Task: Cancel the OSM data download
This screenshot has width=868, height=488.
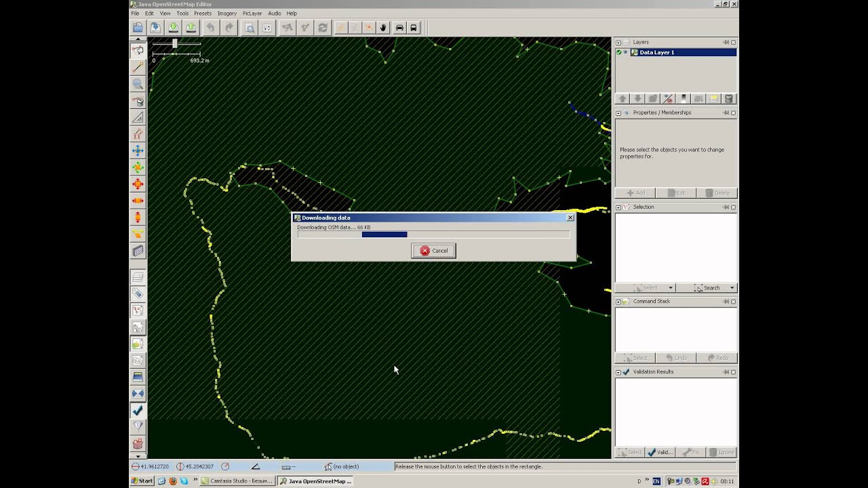Action: [433, 251]
